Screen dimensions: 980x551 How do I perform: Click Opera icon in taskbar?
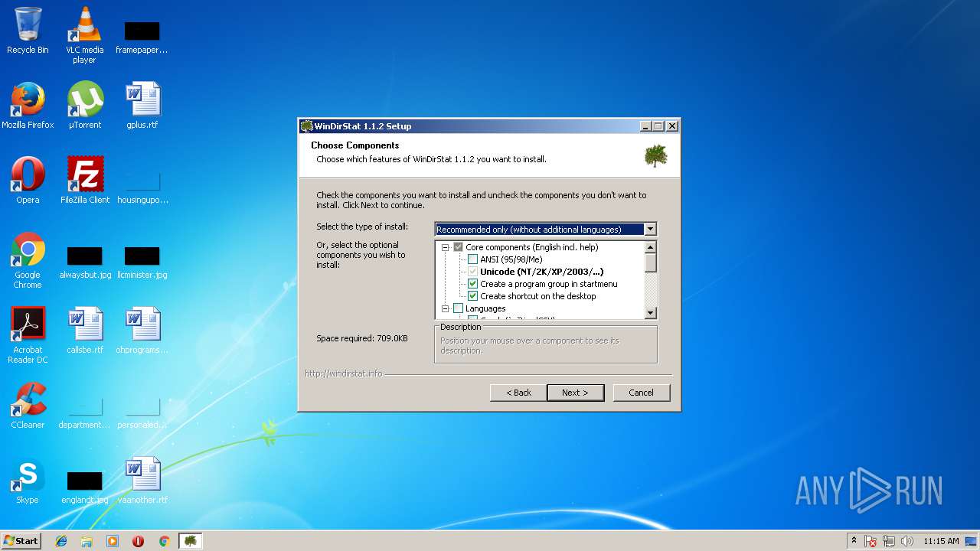click(139, 541)
